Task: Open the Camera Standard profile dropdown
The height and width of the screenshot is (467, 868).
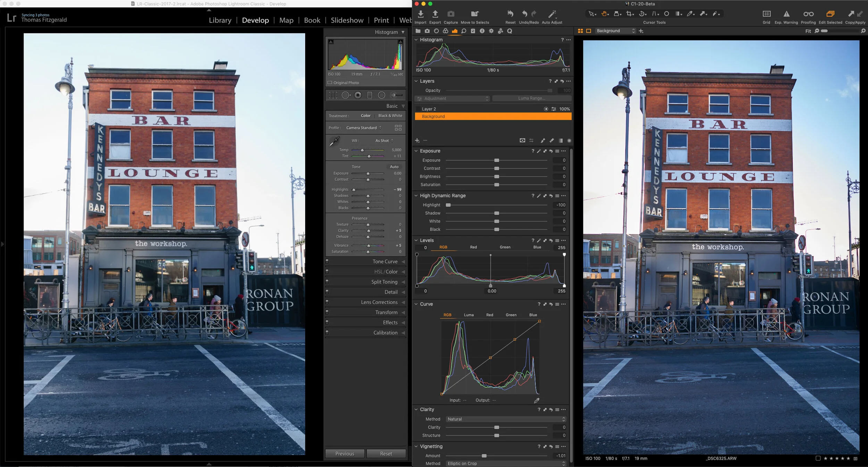Action: tap(363, 128)
